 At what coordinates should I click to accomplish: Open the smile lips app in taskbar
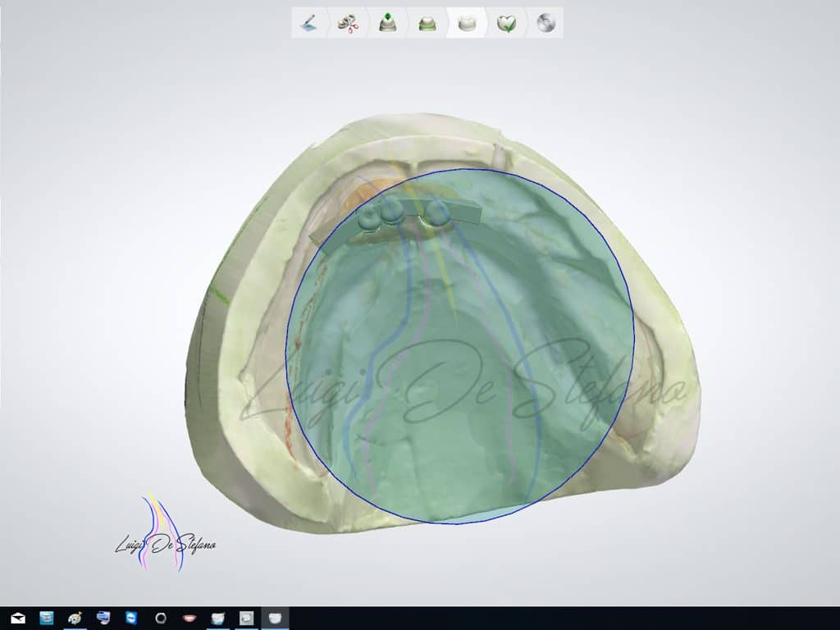(189, 618)
